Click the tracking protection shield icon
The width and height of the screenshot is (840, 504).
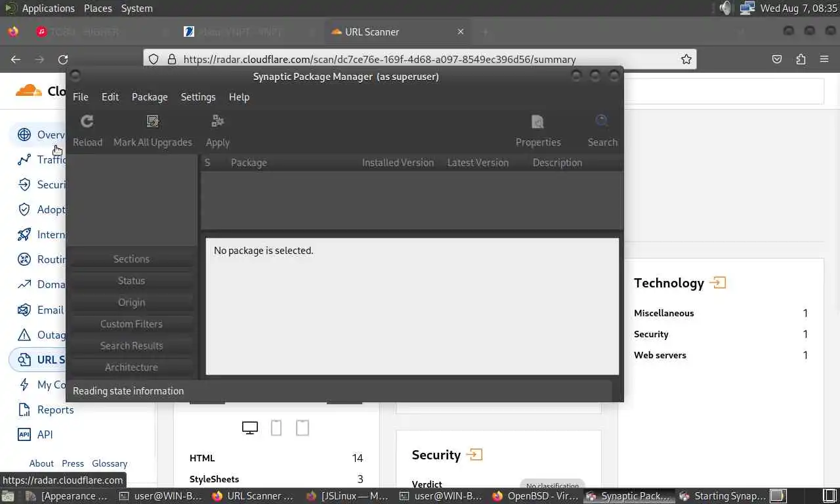point(154,59)
